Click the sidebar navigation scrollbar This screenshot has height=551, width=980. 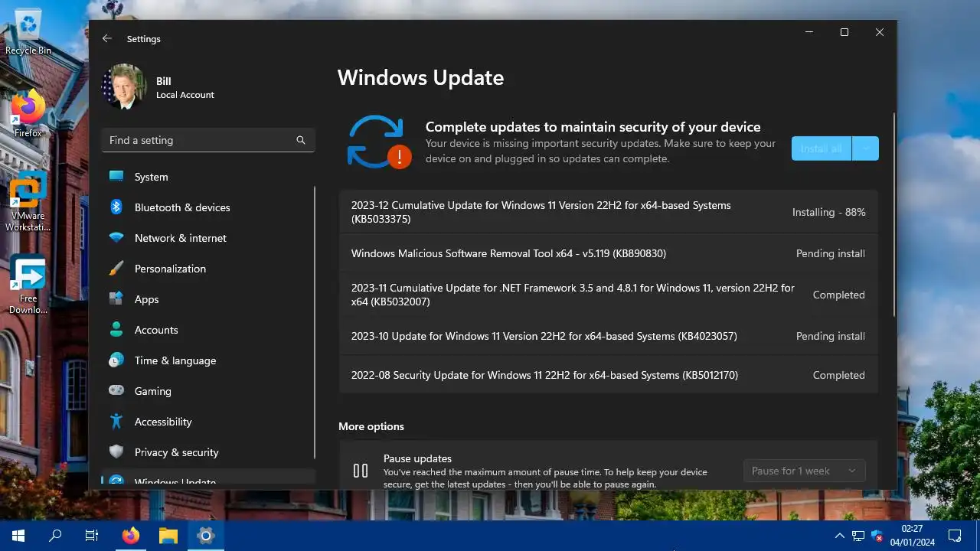point(315,321)
